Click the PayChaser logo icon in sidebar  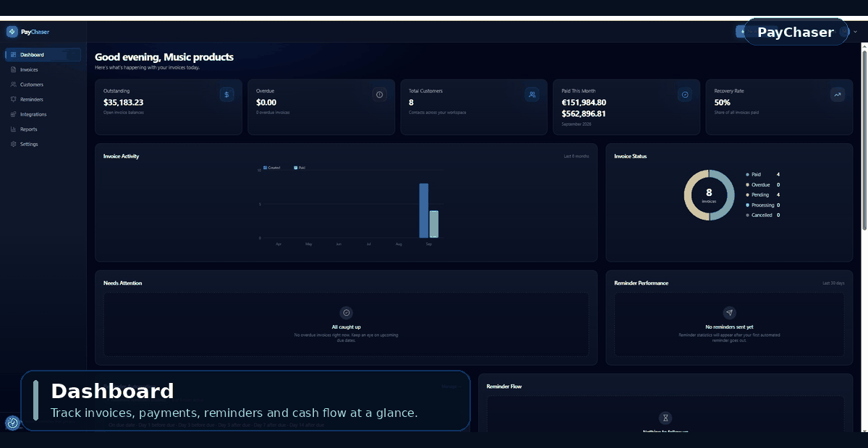tap(12, 32)
